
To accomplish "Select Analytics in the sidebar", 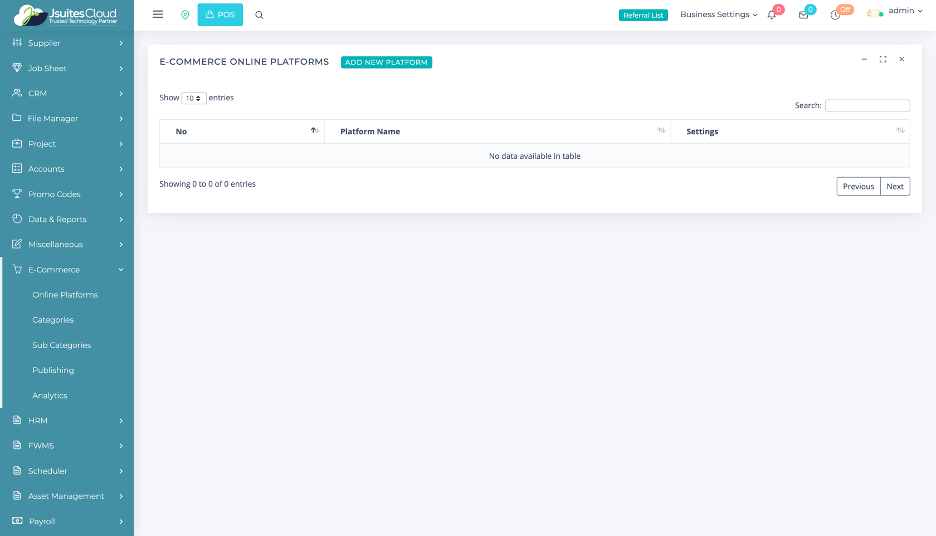I will [x=50, y=396].
